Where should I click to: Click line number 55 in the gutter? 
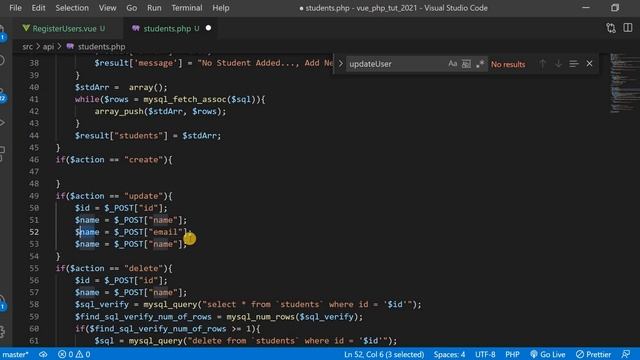click(34, 268)
